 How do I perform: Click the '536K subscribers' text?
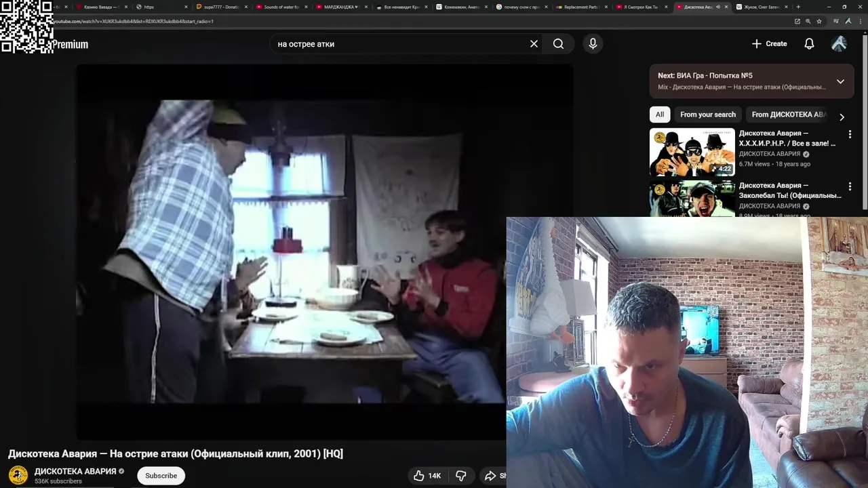pyautogui.click(x=58, y=481)
